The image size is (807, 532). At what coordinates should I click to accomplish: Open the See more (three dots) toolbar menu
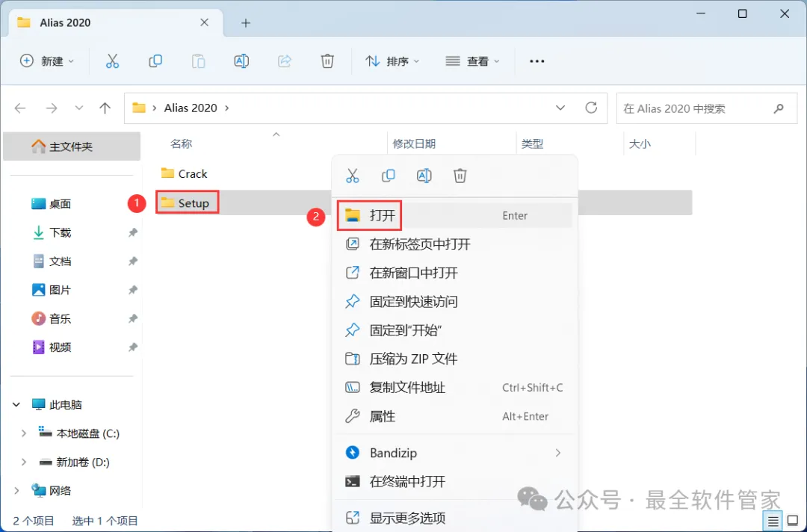point(537,61)
